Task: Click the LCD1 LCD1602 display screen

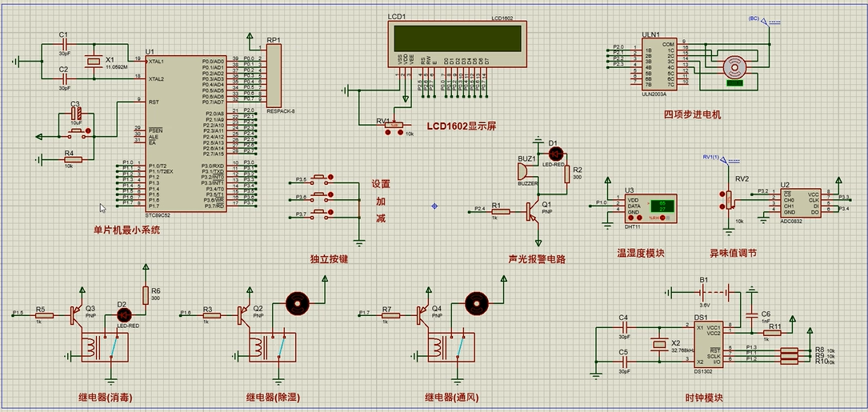Action: 458,44
